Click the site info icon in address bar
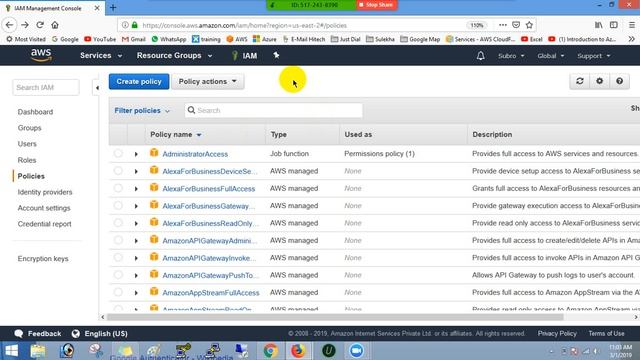 [125, 25]
